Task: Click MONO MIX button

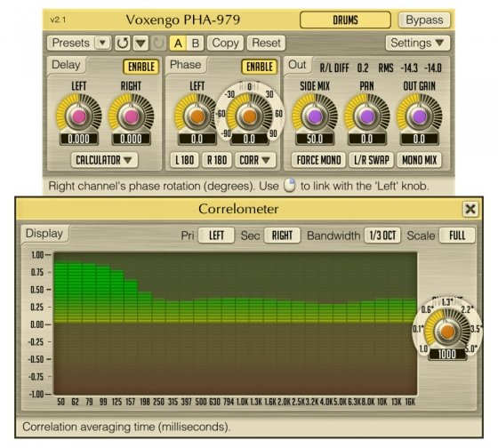Action: point(419,160)
